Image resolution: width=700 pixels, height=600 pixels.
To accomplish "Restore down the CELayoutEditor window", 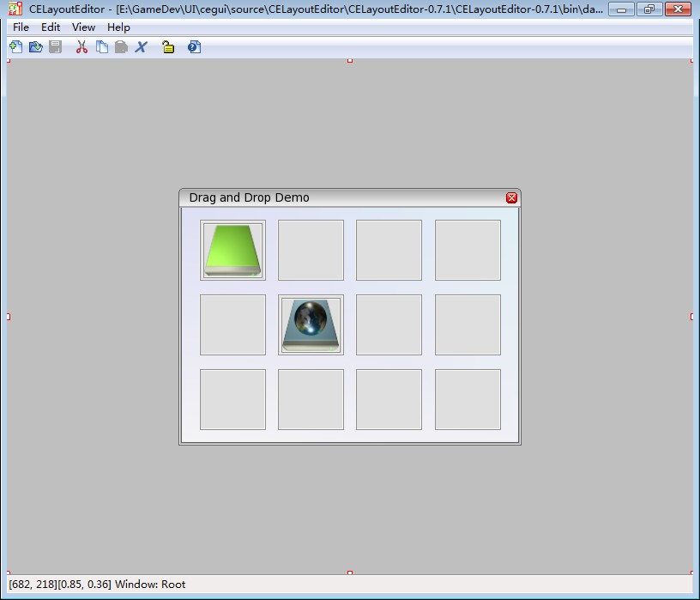I will click(x=649, y=9).
